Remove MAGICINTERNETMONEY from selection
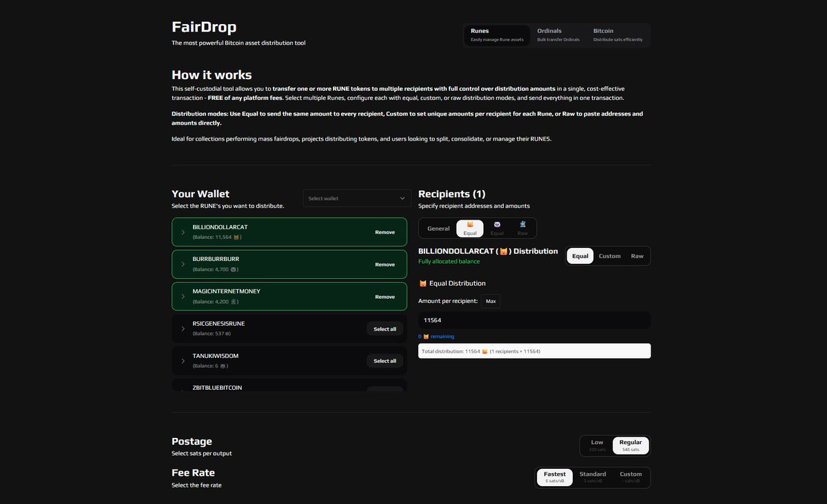The height and width of the screenshot is (504, 827). pyautogui.click(x=385, y=297)
